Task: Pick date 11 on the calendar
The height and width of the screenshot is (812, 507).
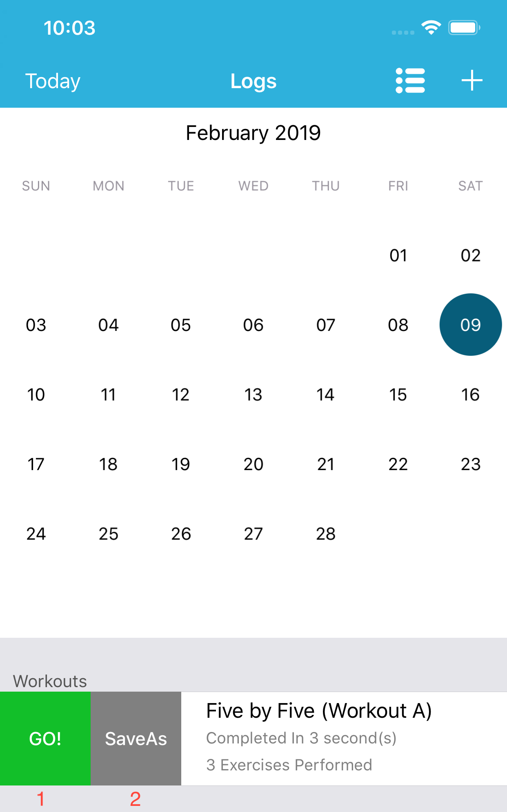Action: coord(108,395)
